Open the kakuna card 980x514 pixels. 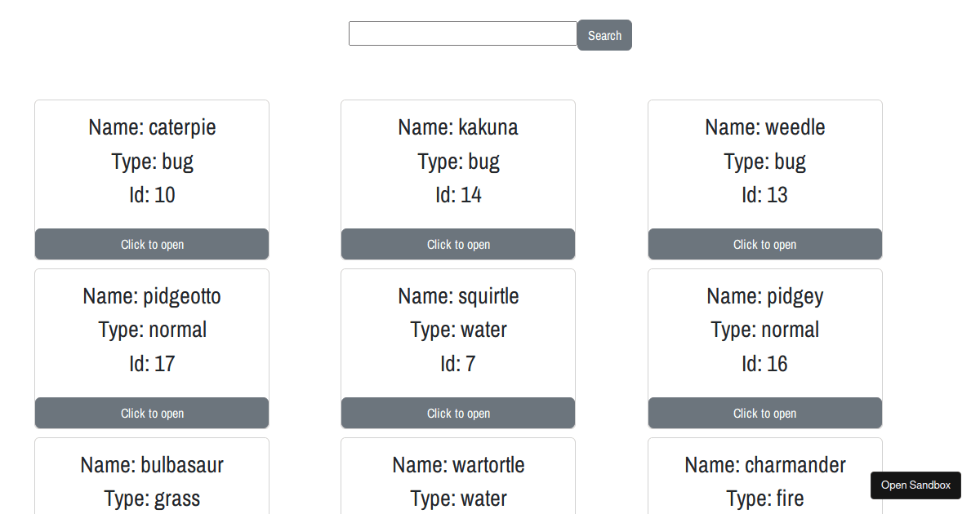458,244
